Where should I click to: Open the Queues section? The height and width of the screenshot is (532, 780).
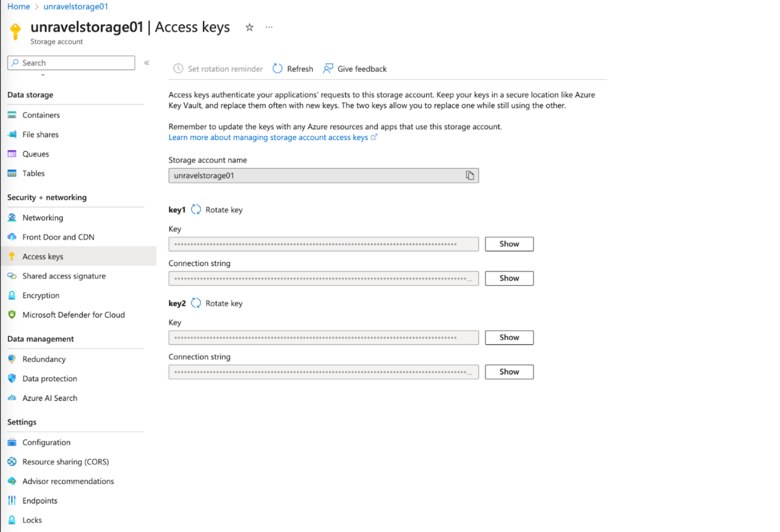point(35,154)
